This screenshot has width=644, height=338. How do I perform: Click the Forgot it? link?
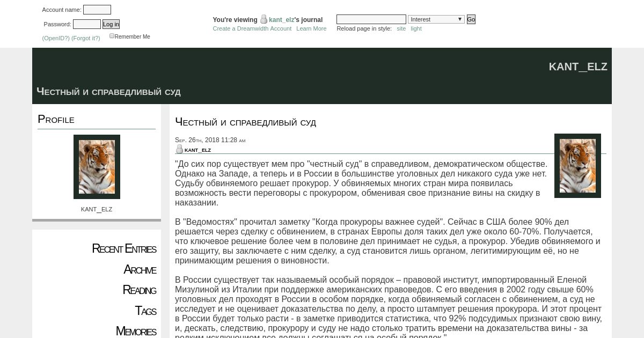tap(86, 38)
